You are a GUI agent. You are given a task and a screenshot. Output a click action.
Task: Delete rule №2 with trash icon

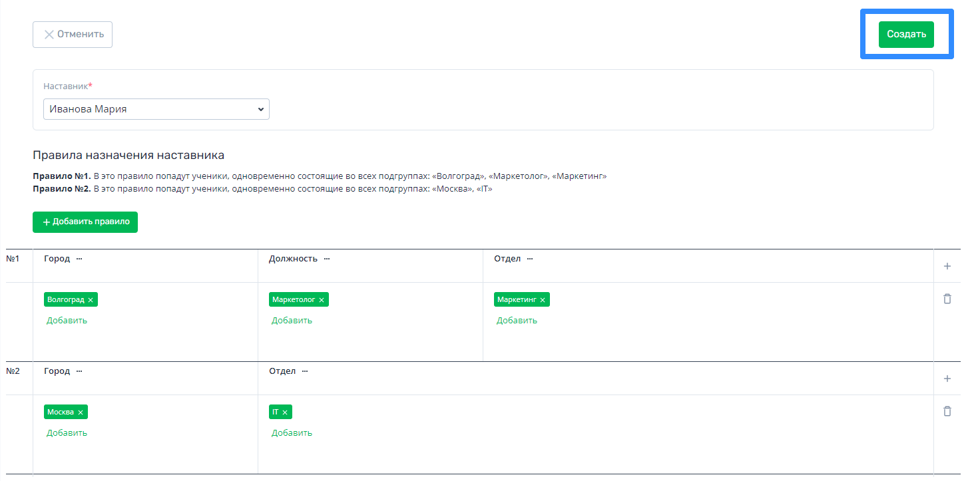[947, 412]
